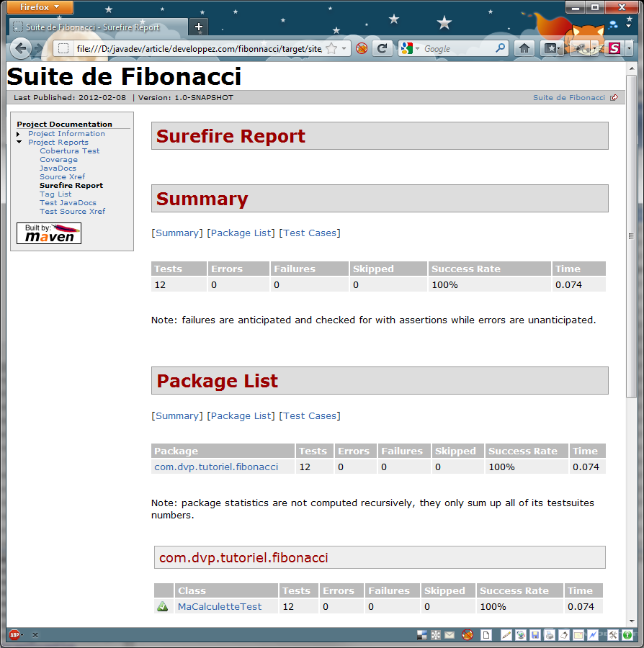
Task: Select the Suite de Fibonacci Surefire Report tab
Action: [94, 27]
